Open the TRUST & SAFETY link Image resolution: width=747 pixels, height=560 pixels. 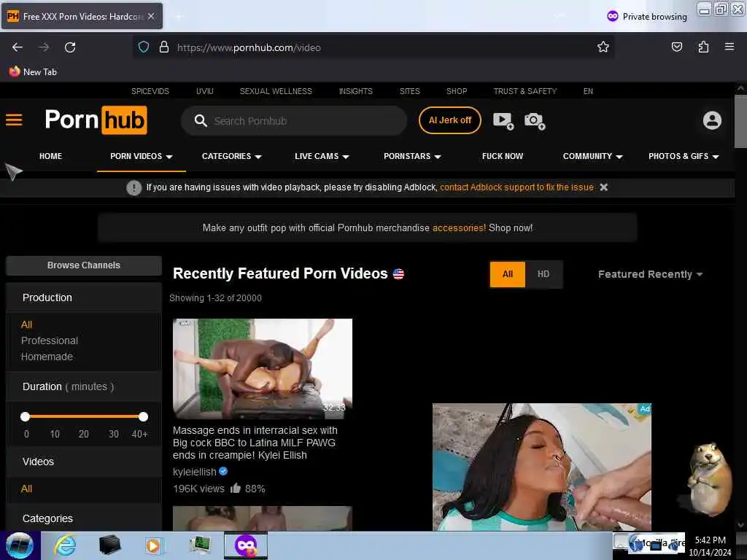(x=525, y=91)
